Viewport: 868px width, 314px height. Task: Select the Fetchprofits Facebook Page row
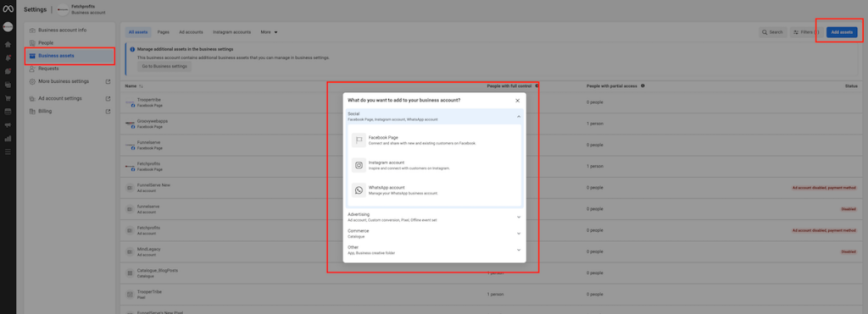point(492,167)
